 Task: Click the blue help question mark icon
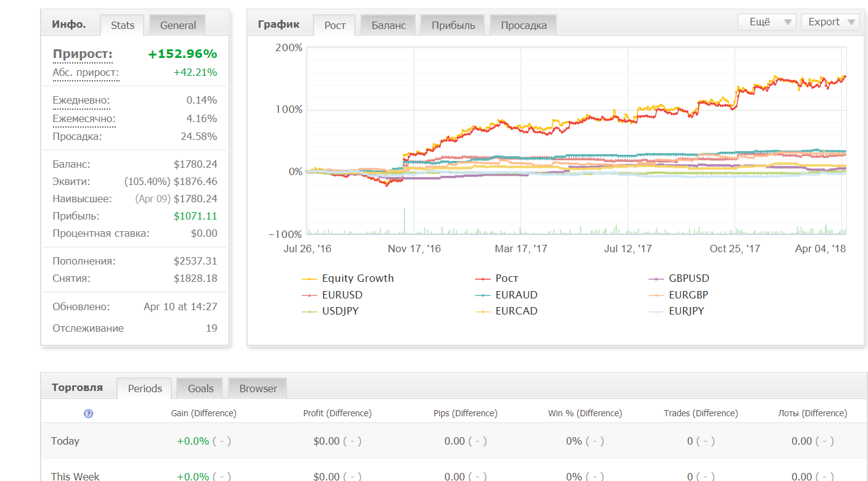coord(88,414)
